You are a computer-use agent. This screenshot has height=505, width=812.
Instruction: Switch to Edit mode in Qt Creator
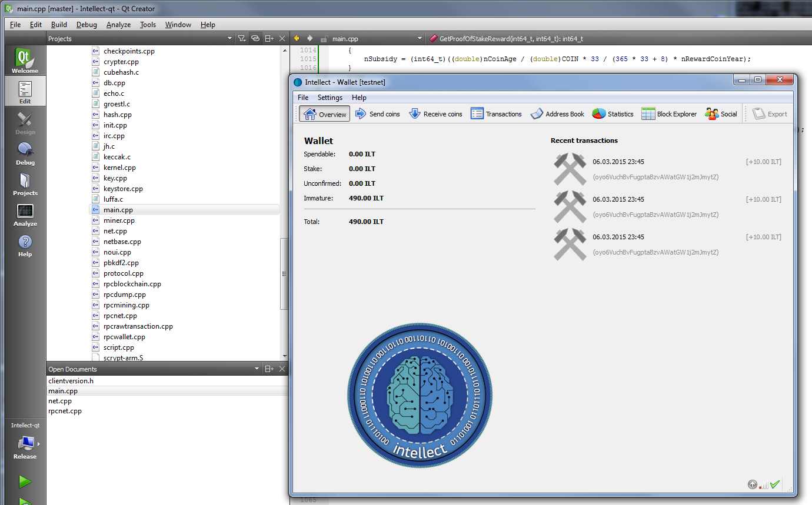pos(25,91)
